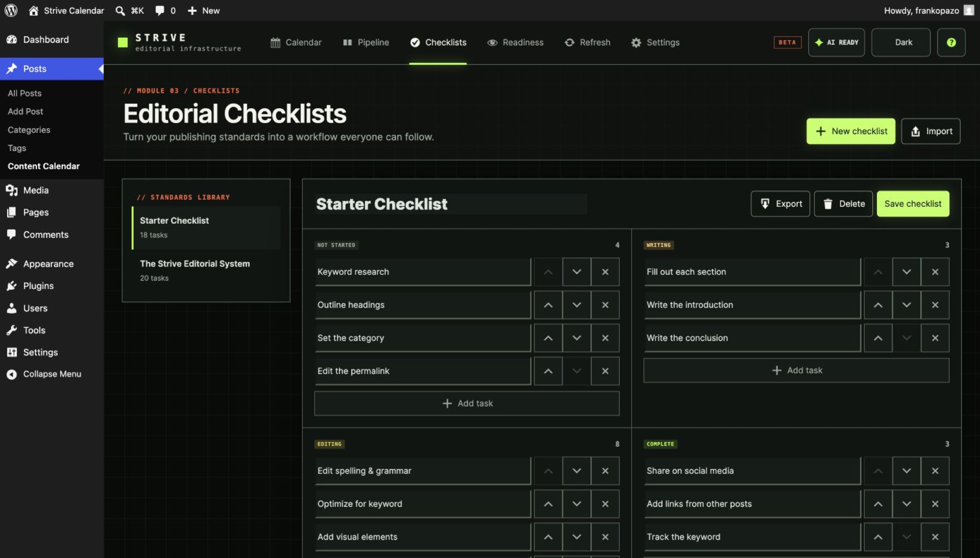Edit the Write the conclusion field

tap(752, 338)
